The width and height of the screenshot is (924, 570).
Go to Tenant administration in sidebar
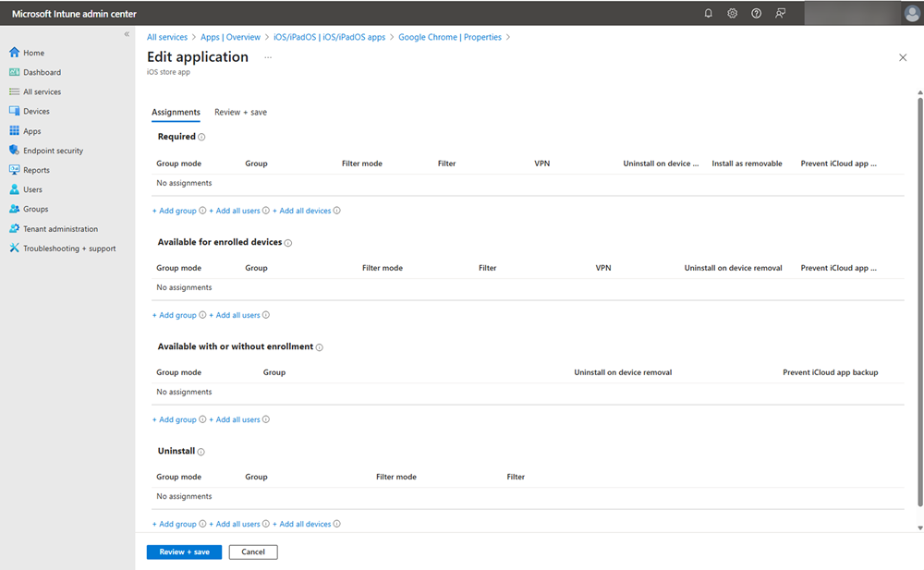coord(60,229)
